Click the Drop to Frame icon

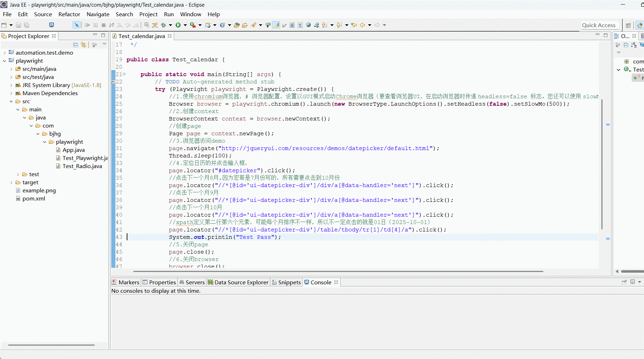[147, 25]
